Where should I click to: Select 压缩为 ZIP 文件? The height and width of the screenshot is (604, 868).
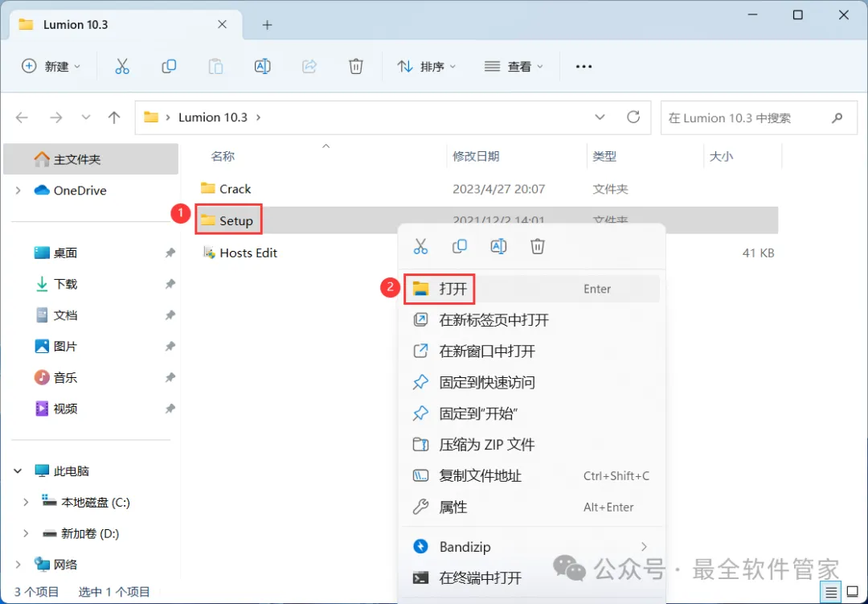[x=531, y=445]
